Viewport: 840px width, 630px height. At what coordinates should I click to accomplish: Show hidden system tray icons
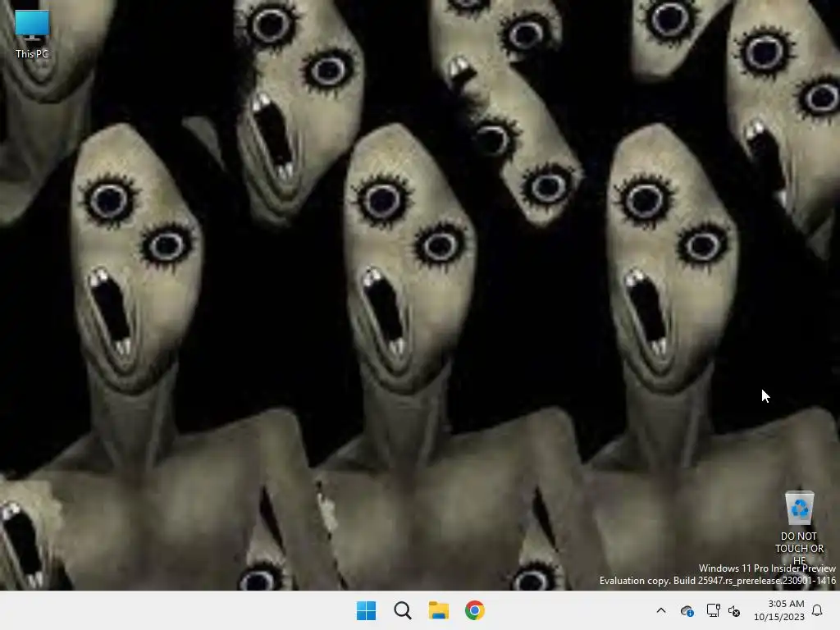(x=661, y=610)
